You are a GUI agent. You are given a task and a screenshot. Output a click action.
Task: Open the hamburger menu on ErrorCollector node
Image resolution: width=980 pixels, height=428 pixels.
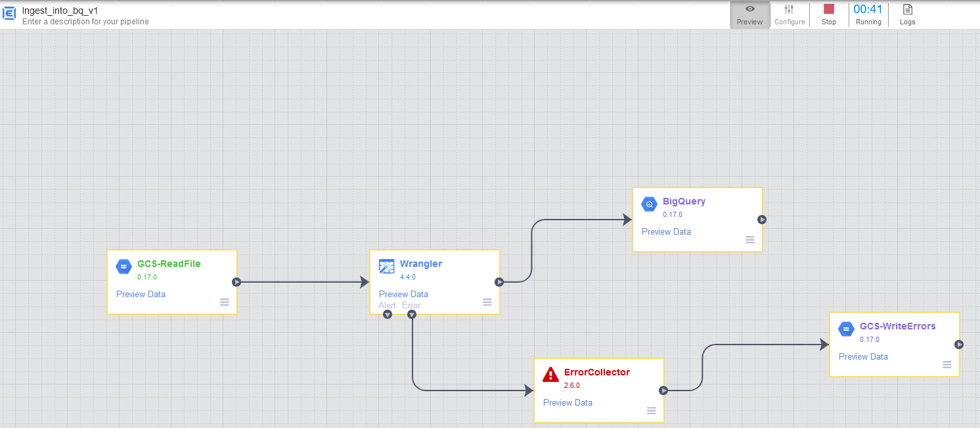coord(652,411)
